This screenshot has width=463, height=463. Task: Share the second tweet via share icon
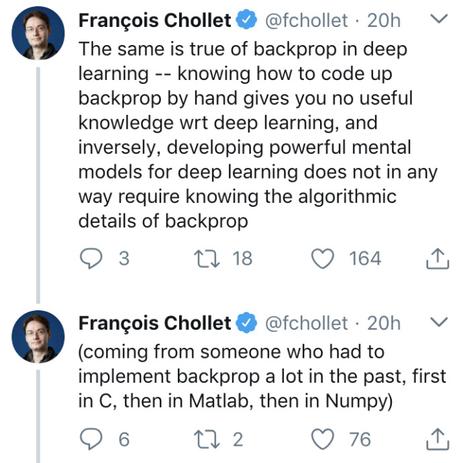[x=438, y=439]
